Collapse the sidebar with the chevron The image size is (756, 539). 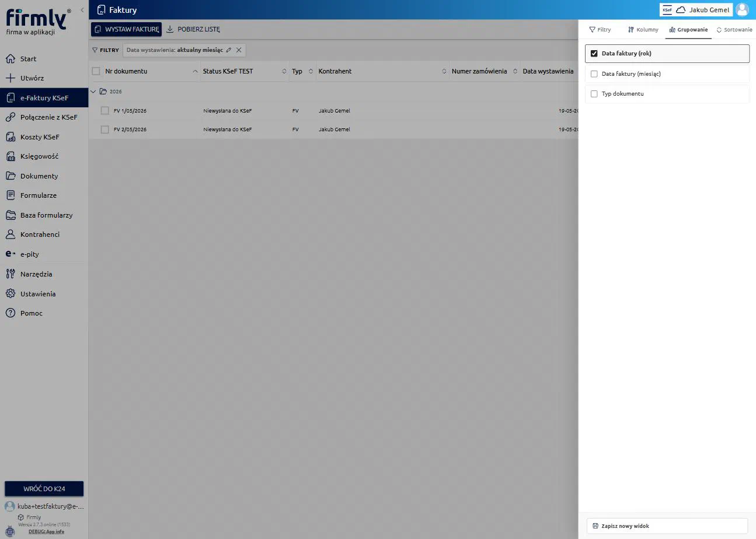[x=82, y=10]
